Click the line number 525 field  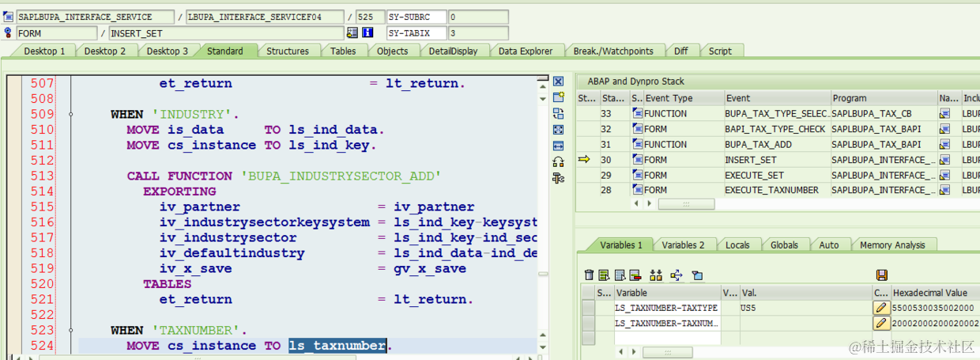point(369,17)
